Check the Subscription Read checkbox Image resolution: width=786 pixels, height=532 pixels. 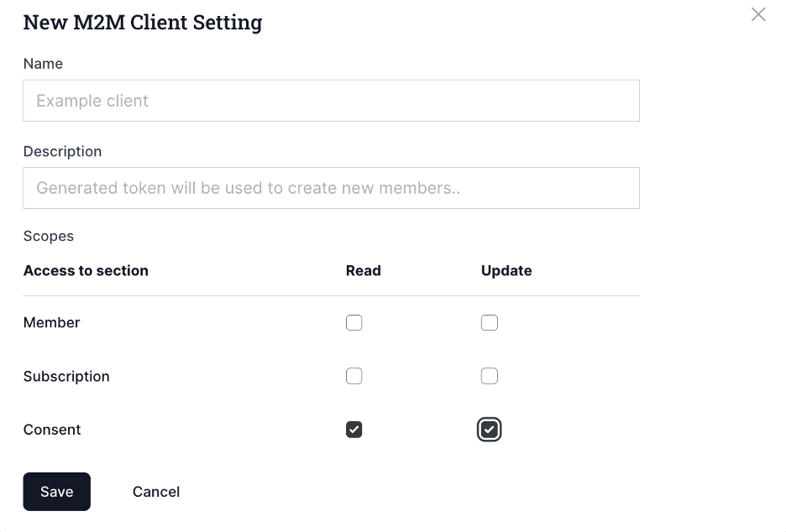(x=354, y=376)
